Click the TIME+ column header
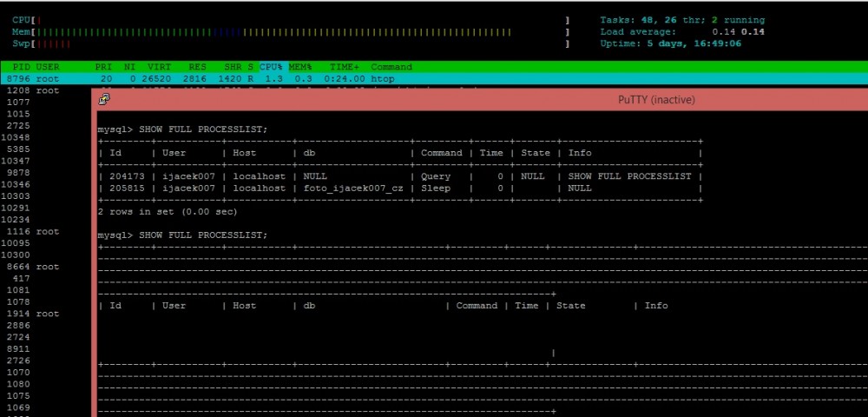868x417 pixels. [x=345, y=67]
